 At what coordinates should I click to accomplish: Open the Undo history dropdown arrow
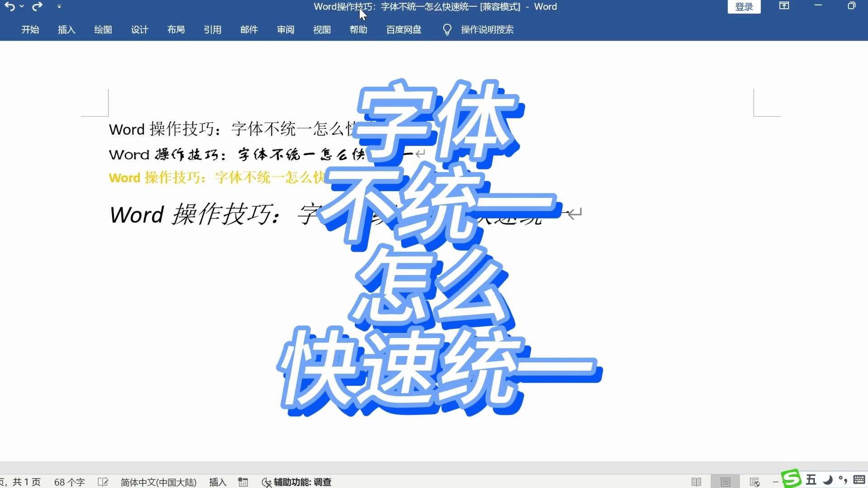point(22,6)
